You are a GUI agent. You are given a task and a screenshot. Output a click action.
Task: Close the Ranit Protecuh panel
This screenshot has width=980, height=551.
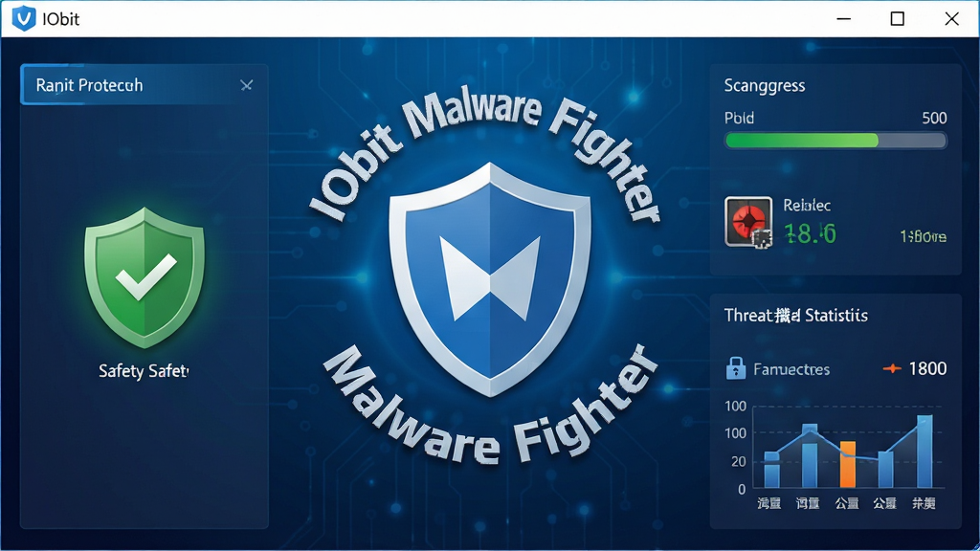pyautogui.click(x=246, y=85)
